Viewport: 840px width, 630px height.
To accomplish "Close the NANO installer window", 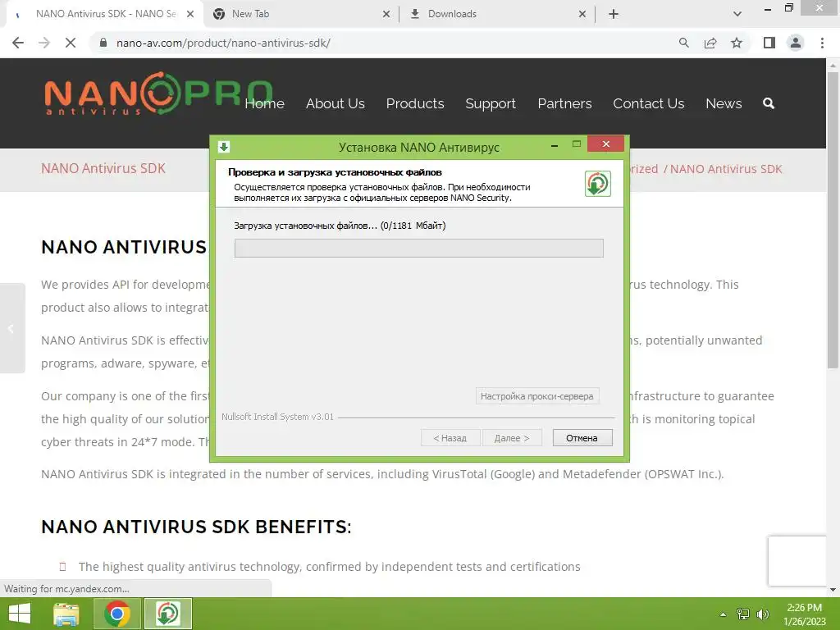I will [606, 144].
